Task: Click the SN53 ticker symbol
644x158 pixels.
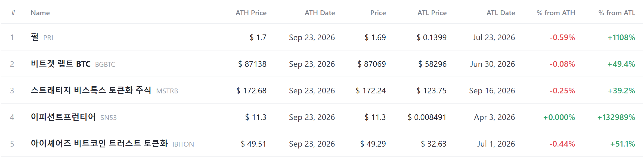Action: pos(109,118)
